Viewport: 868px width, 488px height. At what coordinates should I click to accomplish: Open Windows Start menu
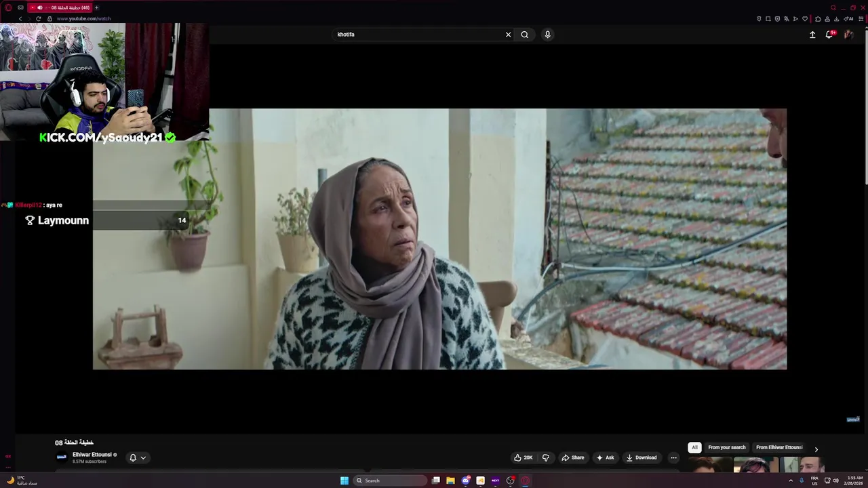(x=344, y=481)
